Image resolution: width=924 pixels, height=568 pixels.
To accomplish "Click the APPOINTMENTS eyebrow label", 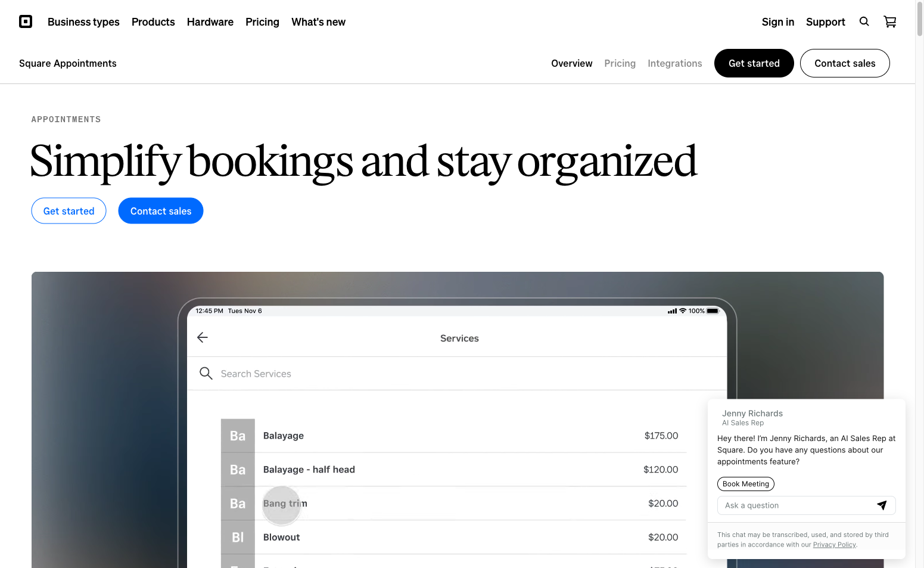I will pos(66,120).
